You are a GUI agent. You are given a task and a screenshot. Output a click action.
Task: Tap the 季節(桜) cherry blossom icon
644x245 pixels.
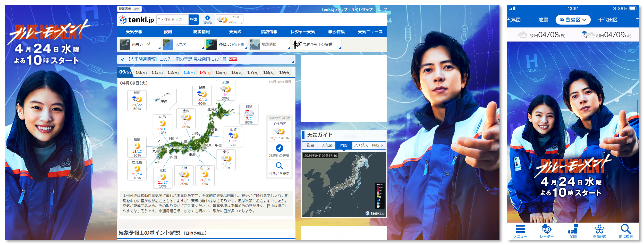coord(599,229)
